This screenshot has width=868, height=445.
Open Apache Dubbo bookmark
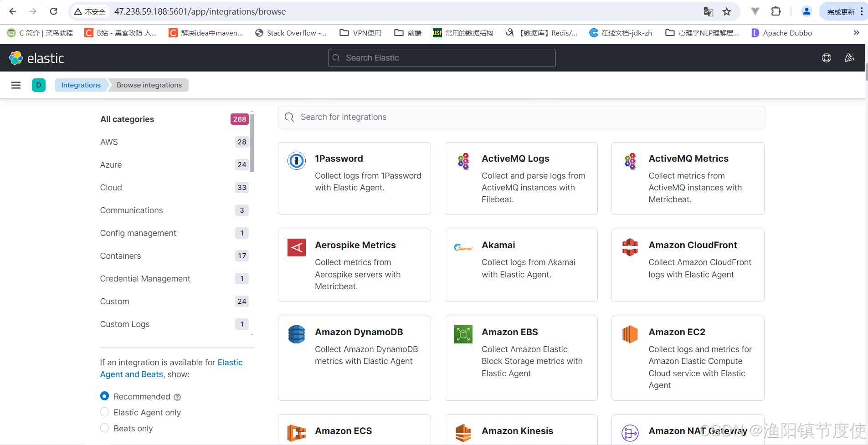(x=782, y=33)
